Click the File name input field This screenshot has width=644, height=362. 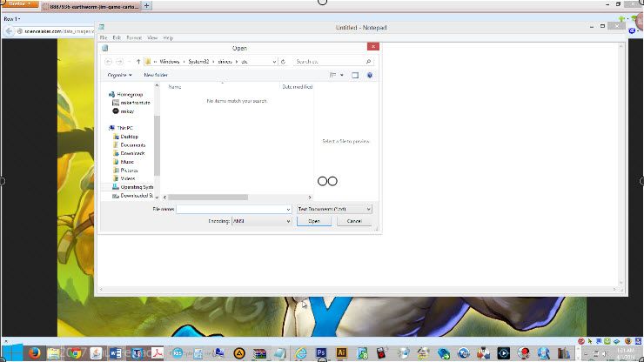tap(234, 209)
